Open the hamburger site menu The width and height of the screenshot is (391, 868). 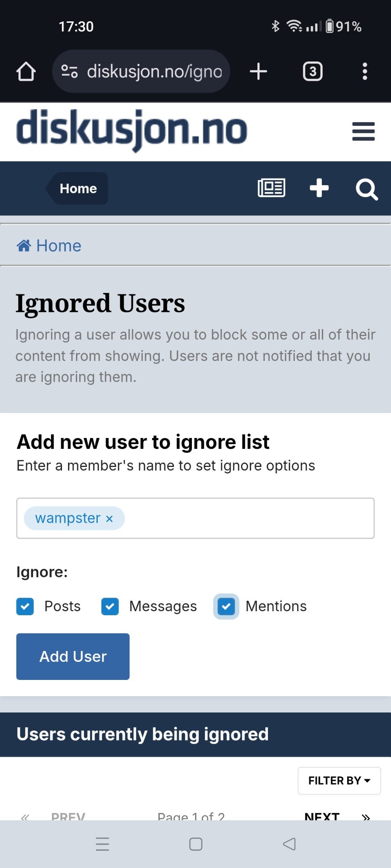(363, 131)
